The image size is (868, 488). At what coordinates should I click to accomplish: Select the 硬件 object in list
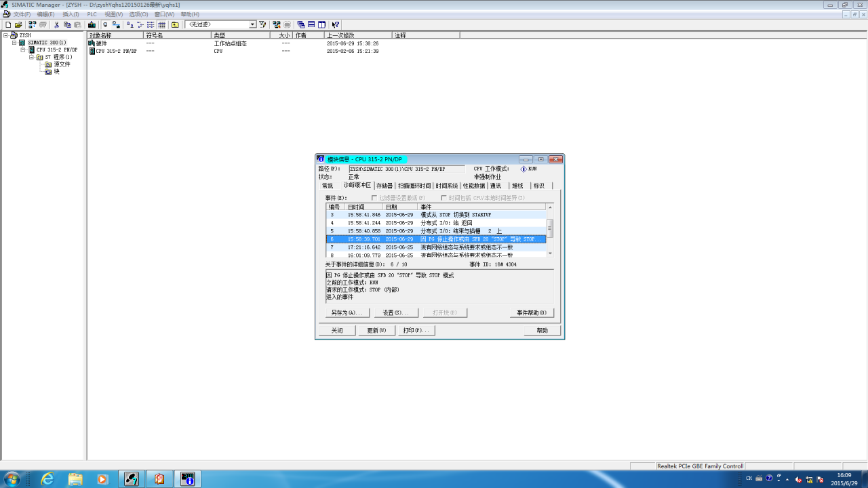[x=102, y=43]
